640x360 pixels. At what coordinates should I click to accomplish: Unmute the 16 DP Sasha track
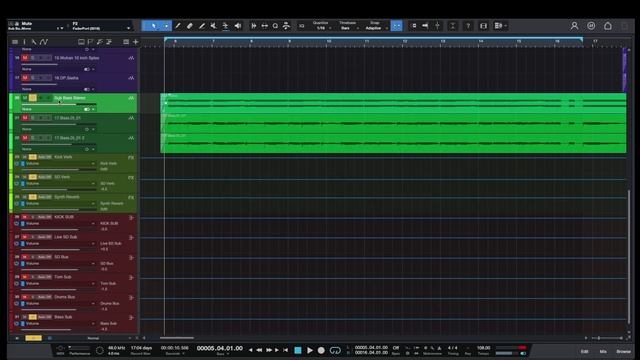(25, 78)
